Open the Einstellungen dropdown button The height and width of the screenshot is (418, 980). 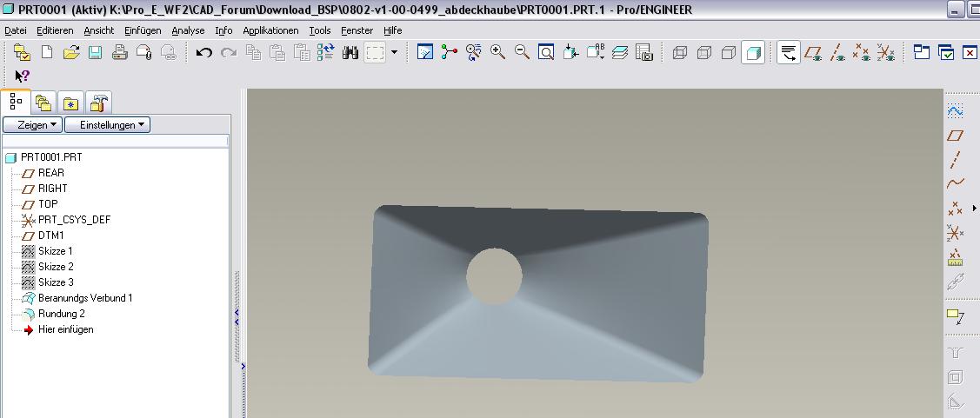pos(108,125)
